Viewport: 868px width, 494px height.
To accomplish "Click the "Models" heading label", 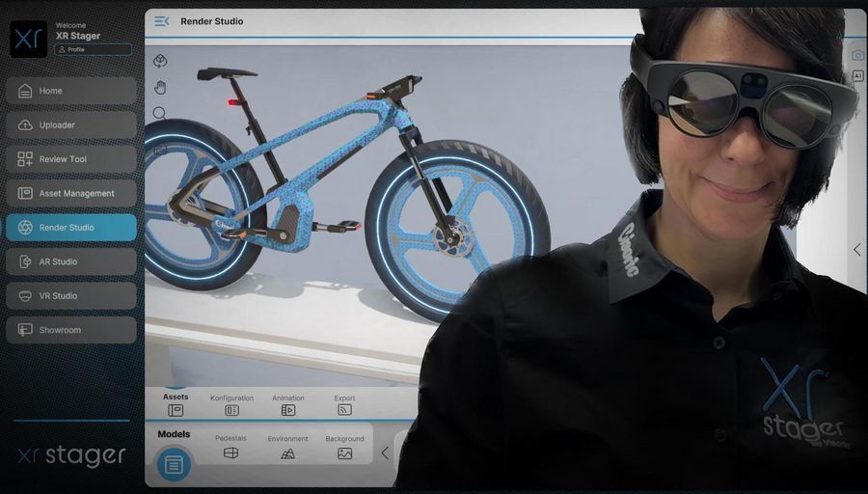I will [x=174, y=434].
